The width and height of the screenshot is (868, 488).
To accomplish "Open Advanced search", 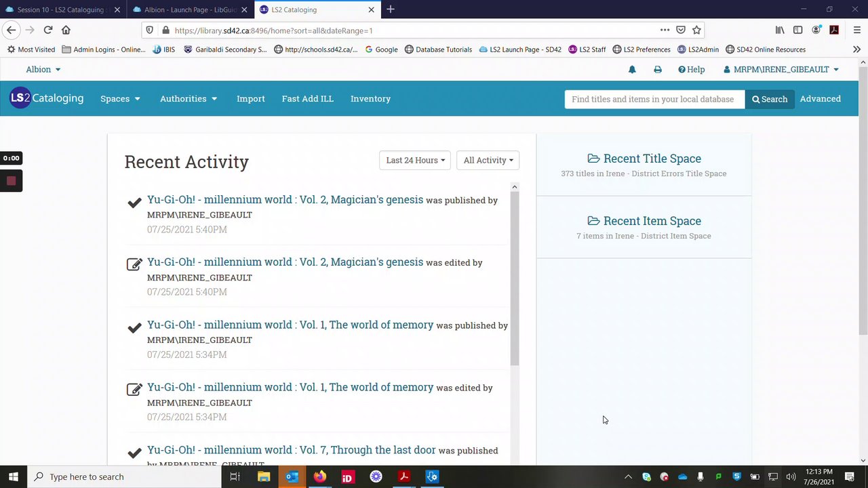I will click(820, 99).
